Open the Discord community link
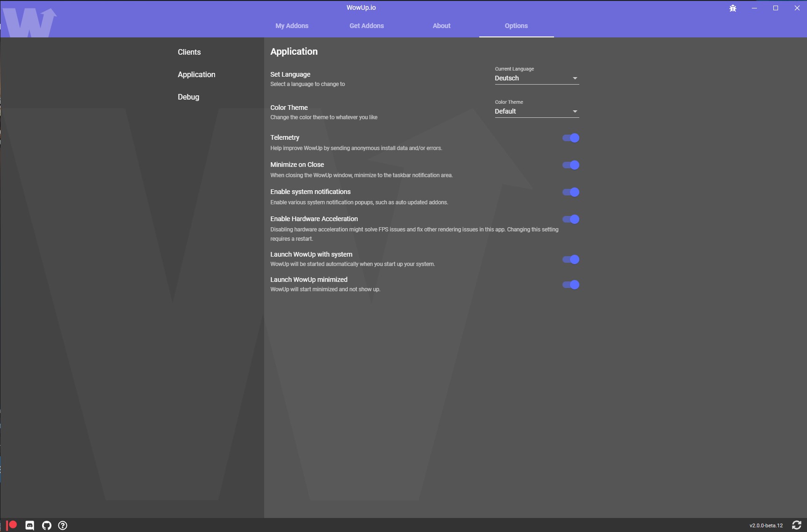Image resolution: width=807 pixels, height=532 pixels. [29, 525]
